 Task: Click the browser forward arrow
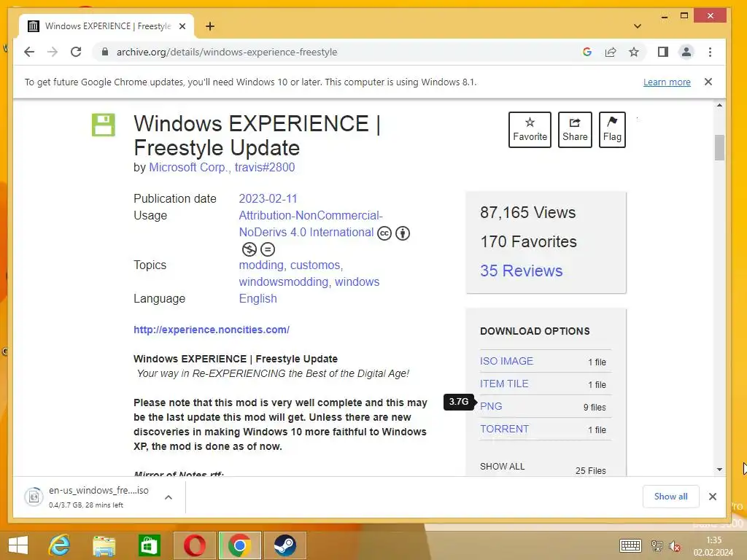click(x=53, y=52)
